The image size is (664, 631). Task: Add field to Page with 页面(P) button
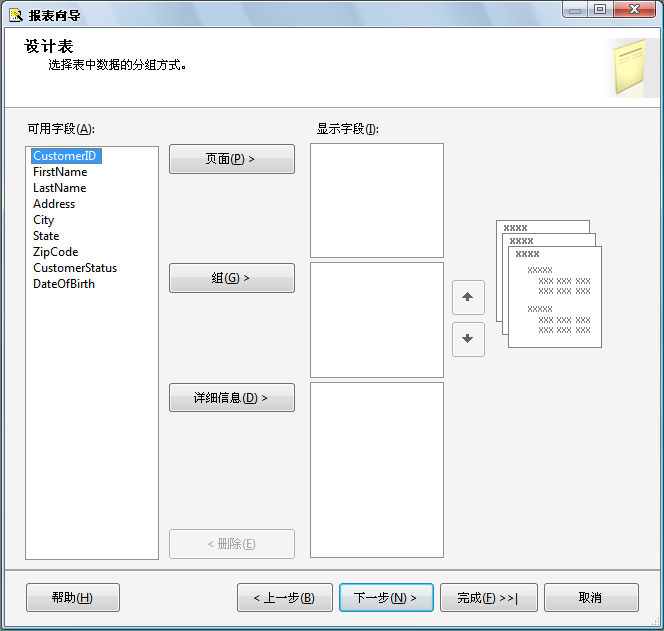click(x=232, y=159)
